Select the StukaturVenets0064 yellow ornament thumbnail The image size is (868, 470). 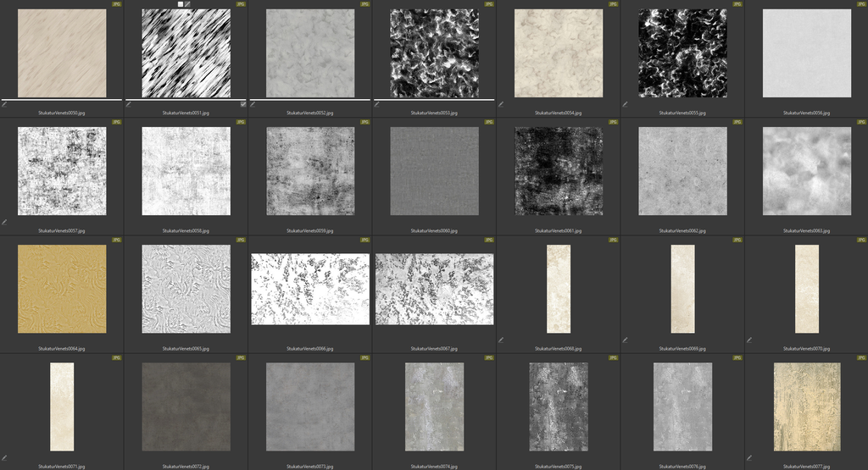pyautogui.click(x=62, y=289)
